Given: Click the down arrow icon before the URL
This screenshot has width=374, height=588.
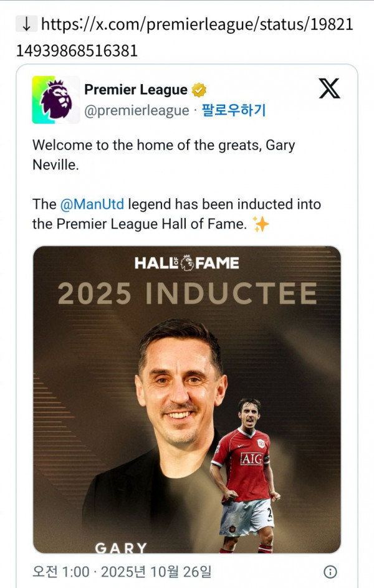Looking at the screenshot, I should pyautogui.click(x=26, y=25).
